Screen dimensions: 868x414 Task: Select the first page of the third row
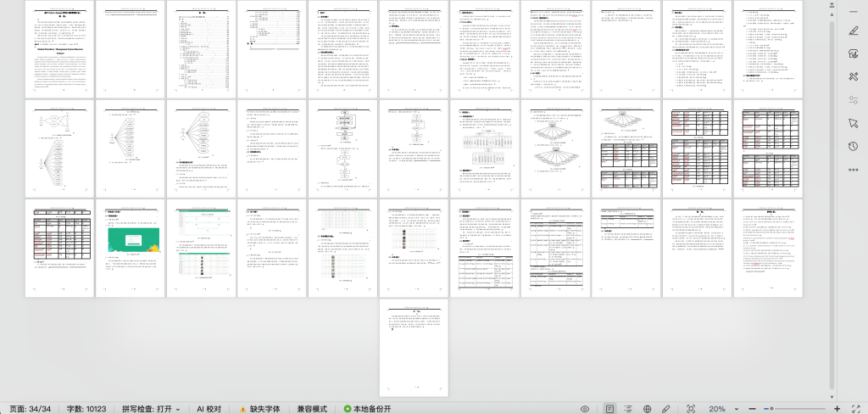coord(60,249)
